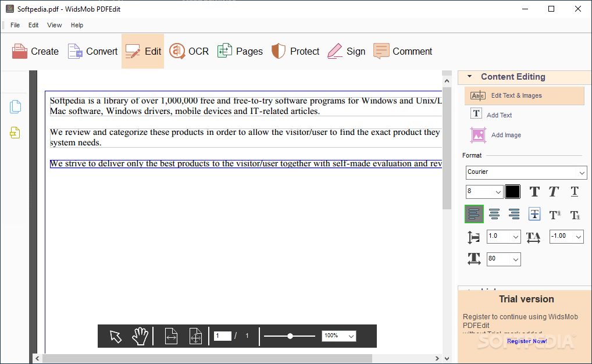
Task: Click the 'We review and categorize' paragraph
Action: pyautogui.click(x=246, y=137)
